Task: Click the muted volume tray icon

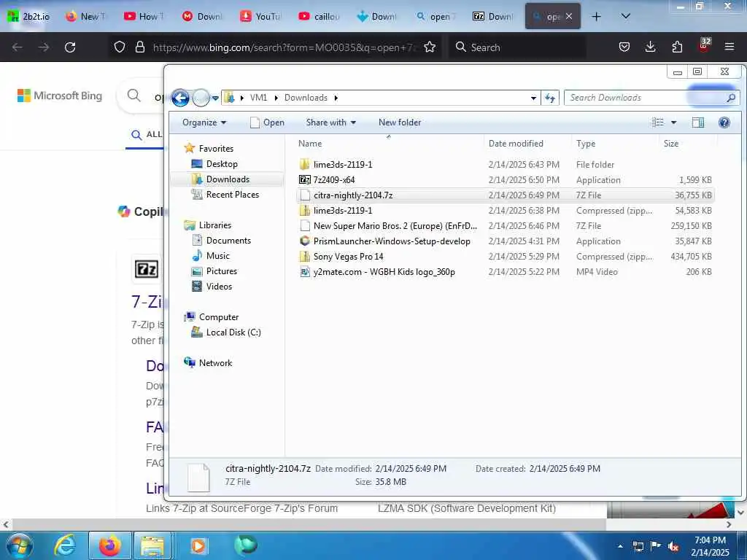Action: coord(673,547)
